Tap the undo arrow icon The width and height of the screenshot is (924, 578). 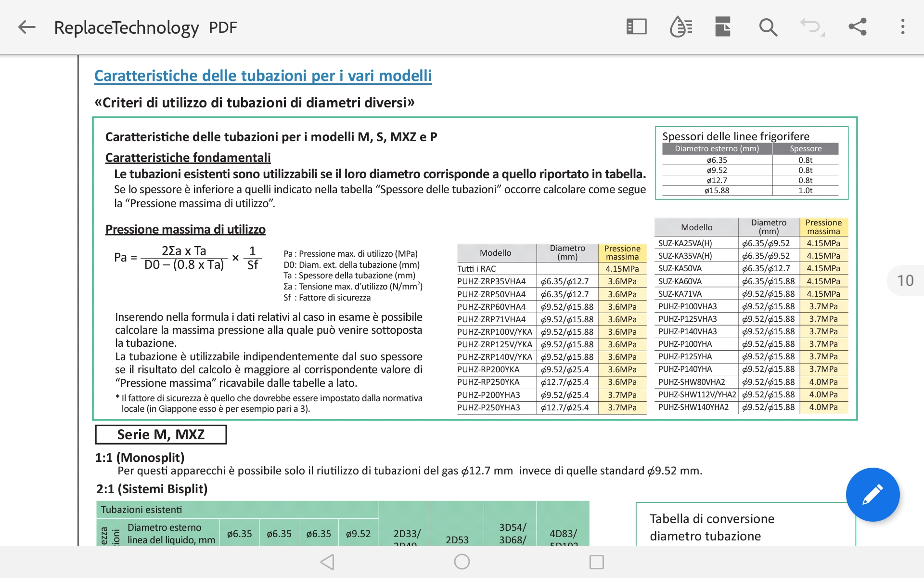(x=811, y=27)
